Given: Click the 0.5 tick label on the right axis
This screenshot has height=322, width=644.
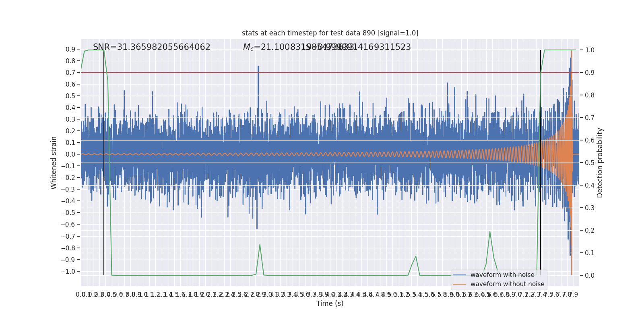Looking at the screenshot, I should coord(590,163).
